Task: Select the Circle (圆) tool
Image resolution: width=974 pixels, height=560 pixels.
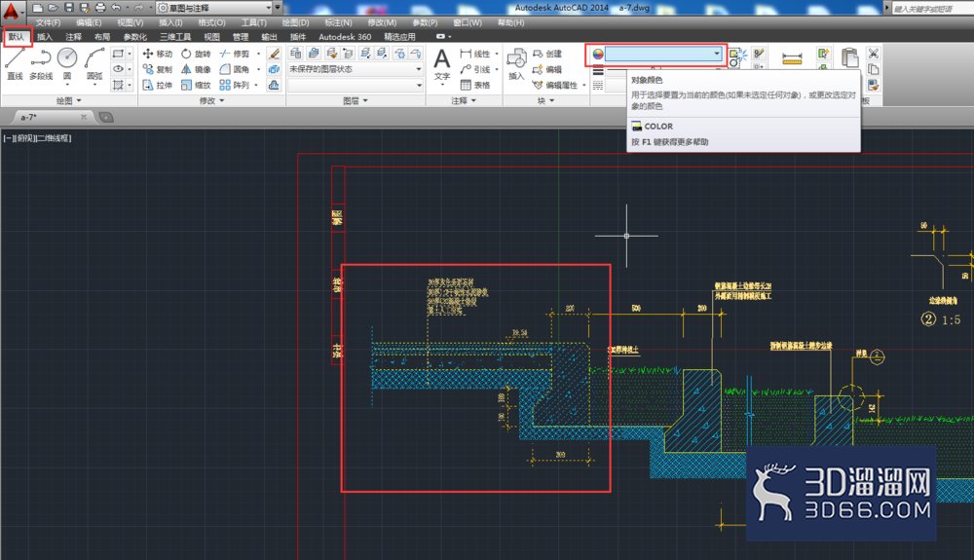Action: [67, 63]
